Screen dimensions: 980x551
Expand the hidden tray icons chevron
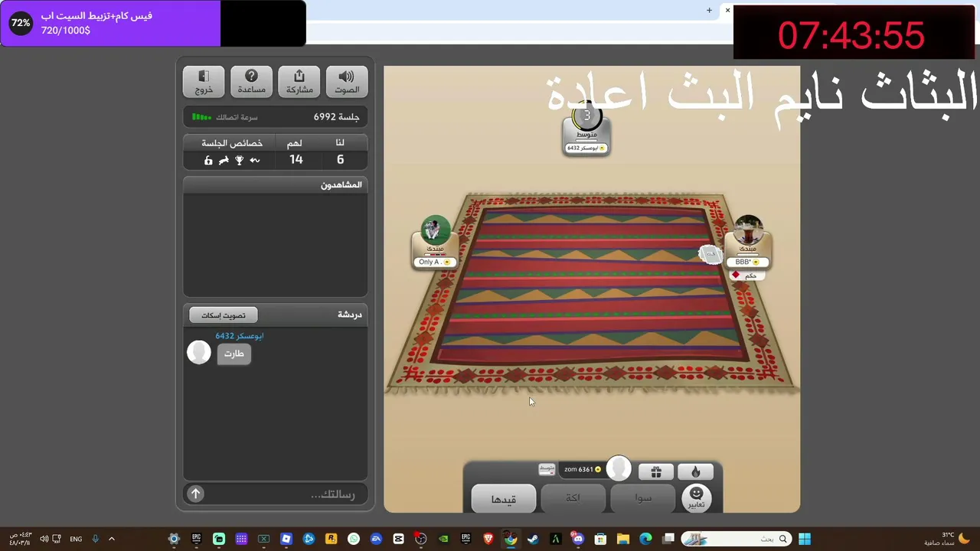pyautogui.click(x=111, y=539)
